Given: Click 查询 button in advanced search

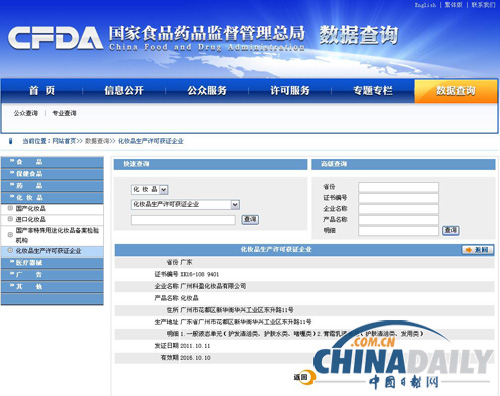Looking at the screenshot, I should coord(451,230).
